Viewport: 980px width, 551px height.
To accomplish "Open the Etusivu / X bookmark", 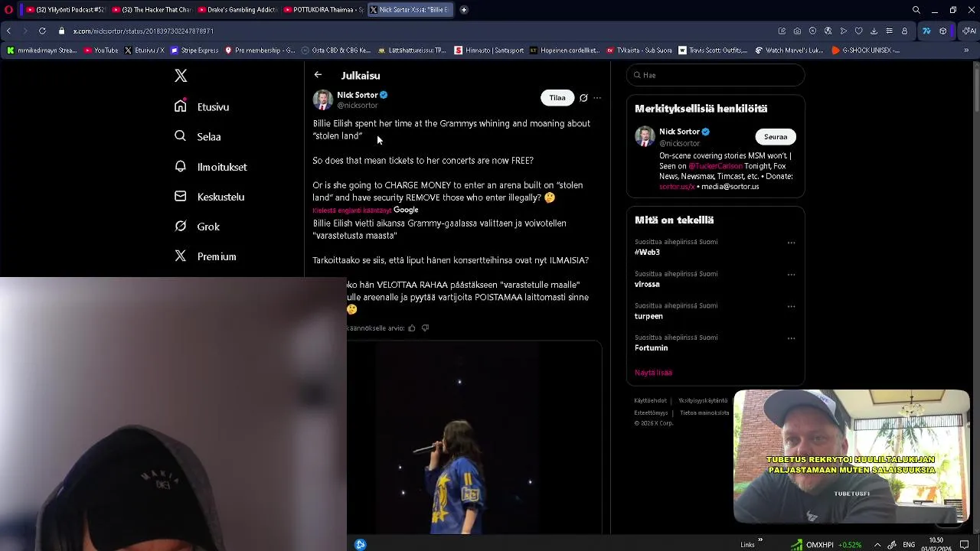I will (144, 51).
